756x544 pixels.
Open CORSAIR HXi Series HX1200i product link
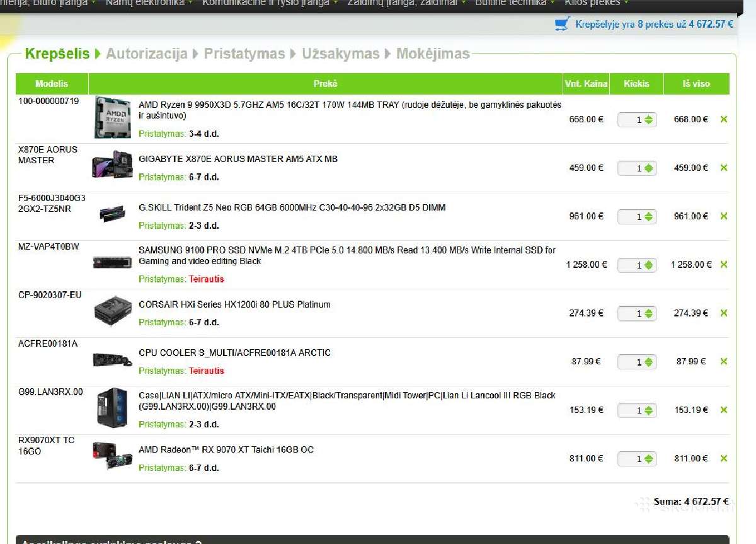tap(234, 304)
